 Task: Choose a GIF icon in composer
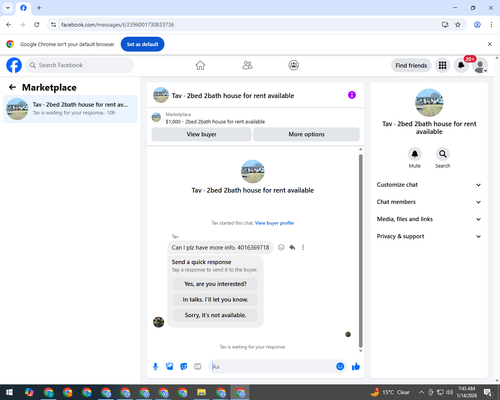point(198,367)
